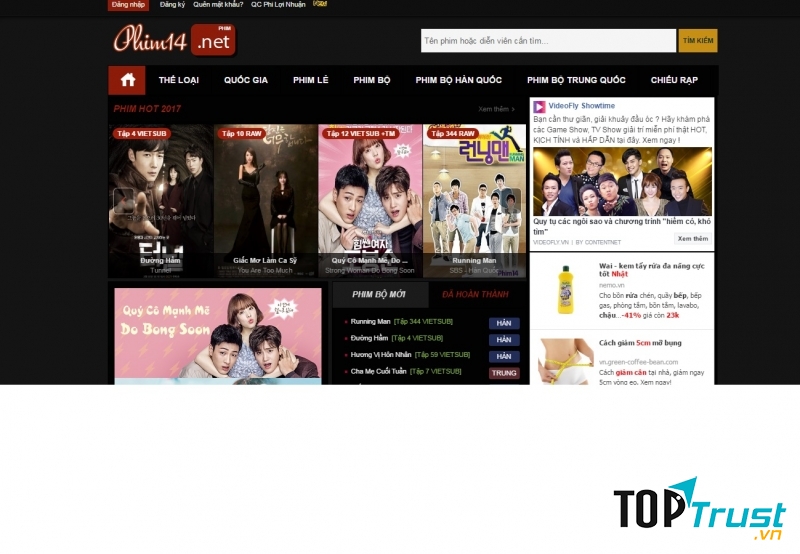Open the Quý Cô Mạnh Mẽ poster thumbnail
800x554 pixels.
pos(370,201)
